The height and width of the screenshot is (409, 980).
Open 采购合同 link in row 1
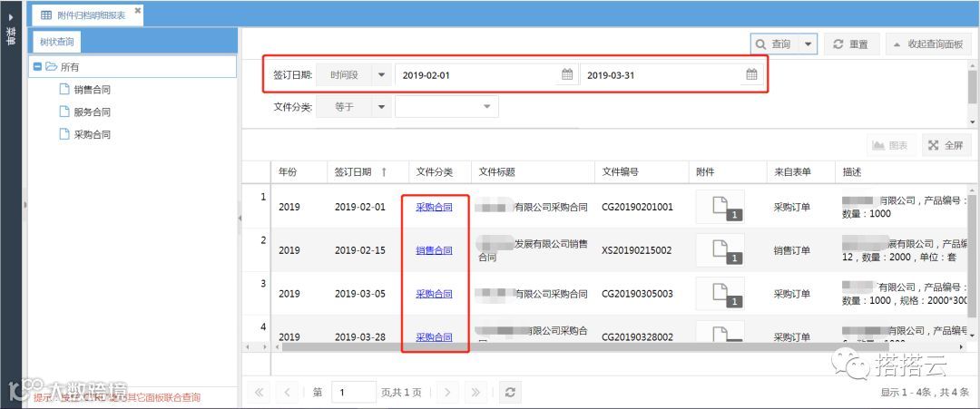coord(434,207)
